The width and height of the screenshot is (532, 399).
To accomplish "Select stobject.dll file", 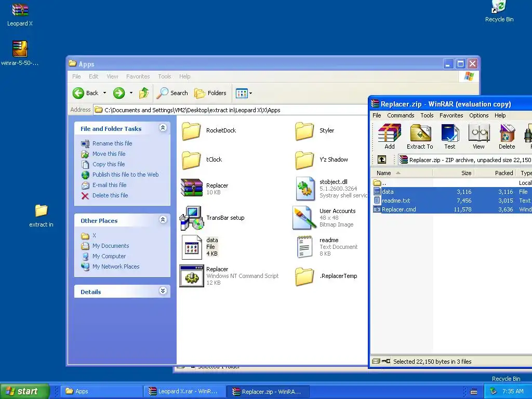I will pyautogui.click(x=331, y=188).
